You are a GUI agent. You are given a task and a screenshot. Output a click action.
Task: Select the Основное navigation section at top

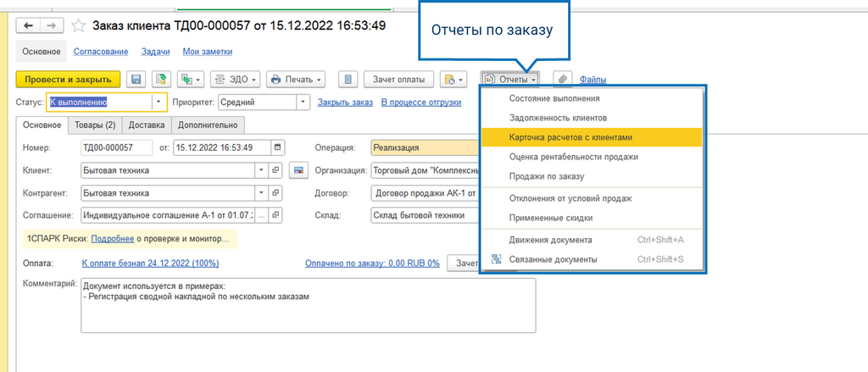tap(41, 52)
